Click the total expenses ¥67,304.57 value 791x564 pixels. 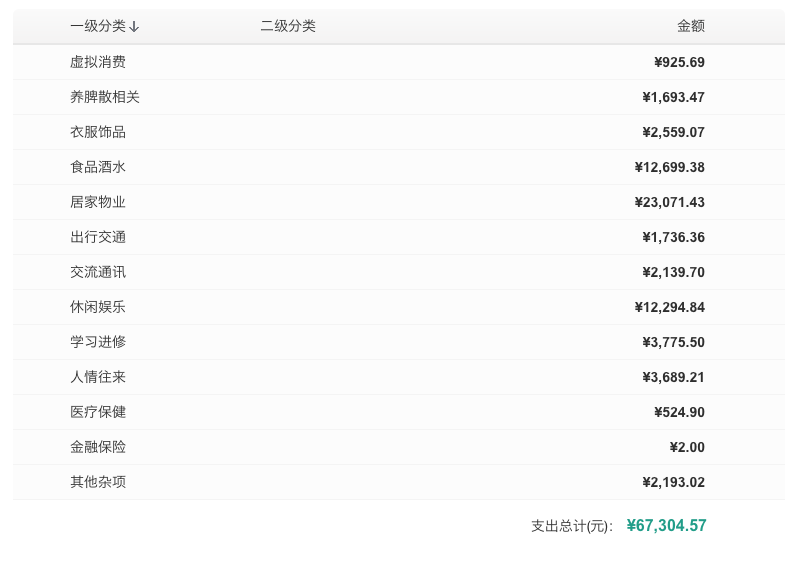tap(666, 526)
